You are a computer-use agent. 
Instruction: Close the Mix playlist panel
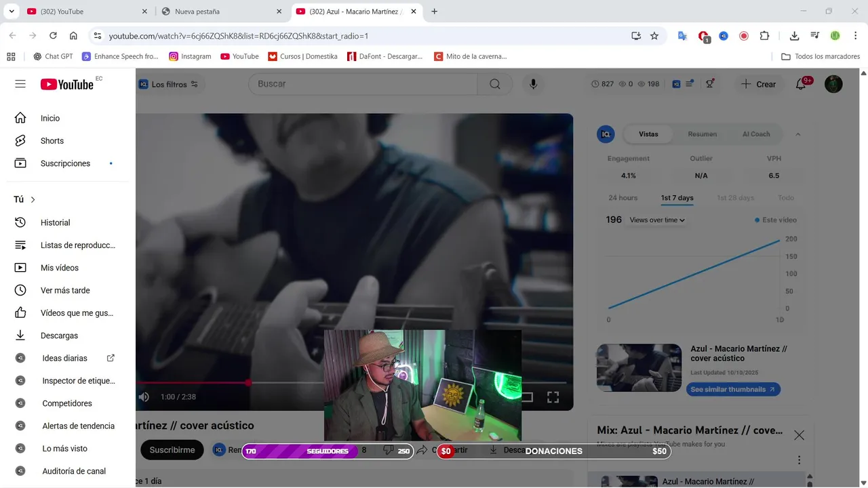point(800,435)
